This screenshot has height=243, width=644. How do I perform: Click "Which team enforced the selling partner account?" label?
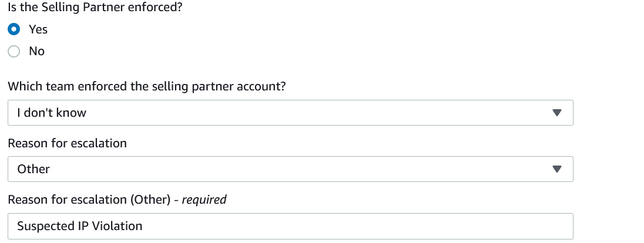pyautogui.click(x=147, y=86)
